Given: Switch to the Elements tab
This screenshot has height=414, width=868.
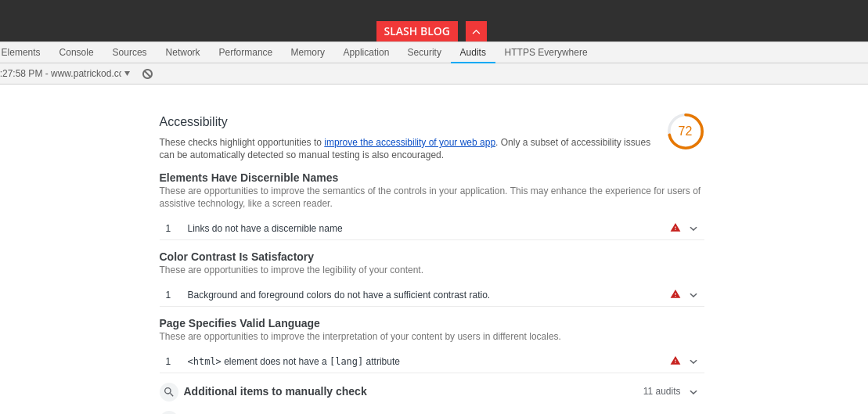Looking at the screenshot, I should [x=21, y=52].
